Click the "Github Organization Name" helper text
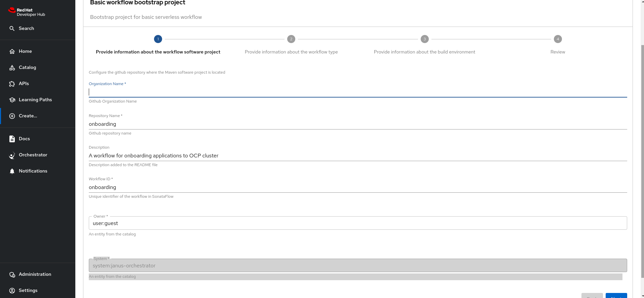The width and height of the screenshot is (644, 298). (113, 101)
